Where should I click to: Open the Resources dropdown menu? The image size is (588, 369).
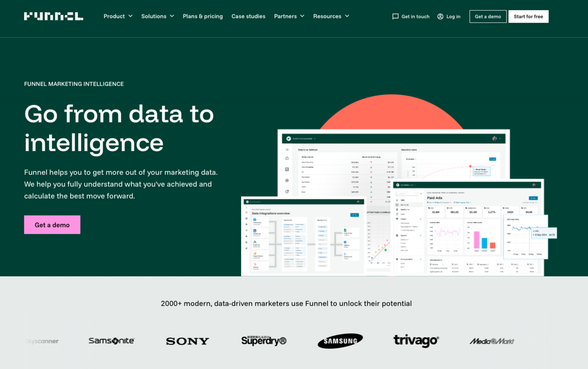(331, 16)
